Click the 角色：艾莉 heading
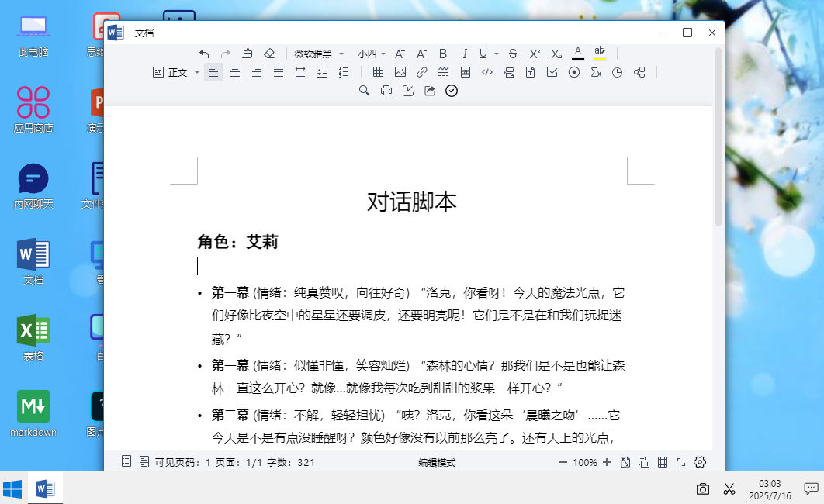824x504 pixels. point(237,242)
